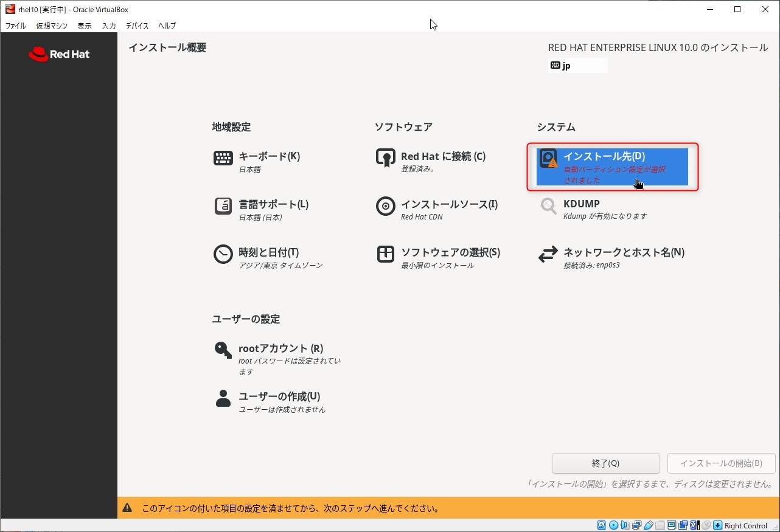The image size is (780, 532).
Task: Open the デバイス menu
Action: point(137,26)
